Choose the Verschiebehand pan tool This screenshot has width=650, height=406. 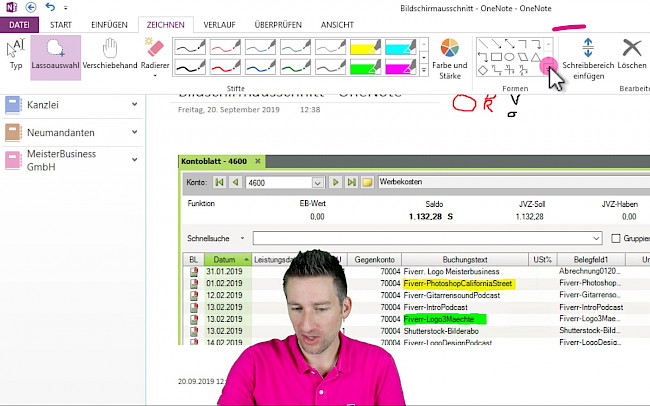pyautogui.click(x=110, y=56)
